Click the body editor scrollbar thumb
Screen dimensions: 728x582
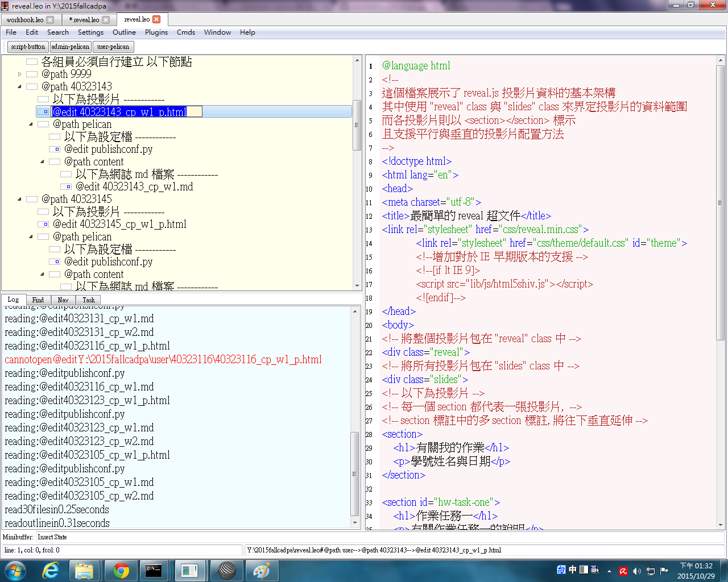pyautogui.click(x=720, y=202)
